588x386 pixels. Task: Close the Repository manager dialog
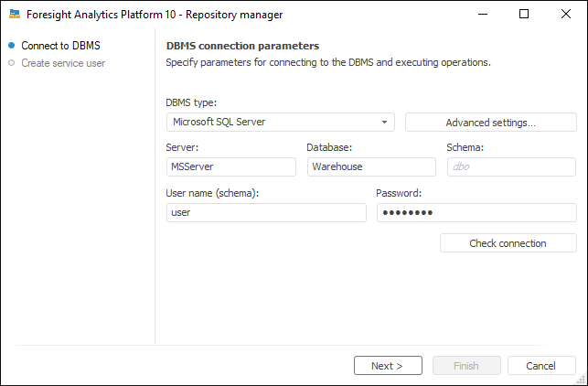tap(566, 14)
